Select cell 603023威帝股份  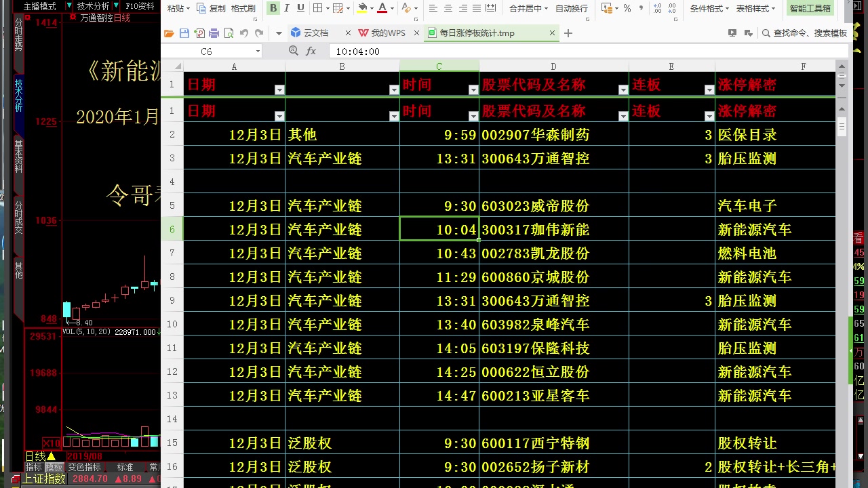coord(553,205)
